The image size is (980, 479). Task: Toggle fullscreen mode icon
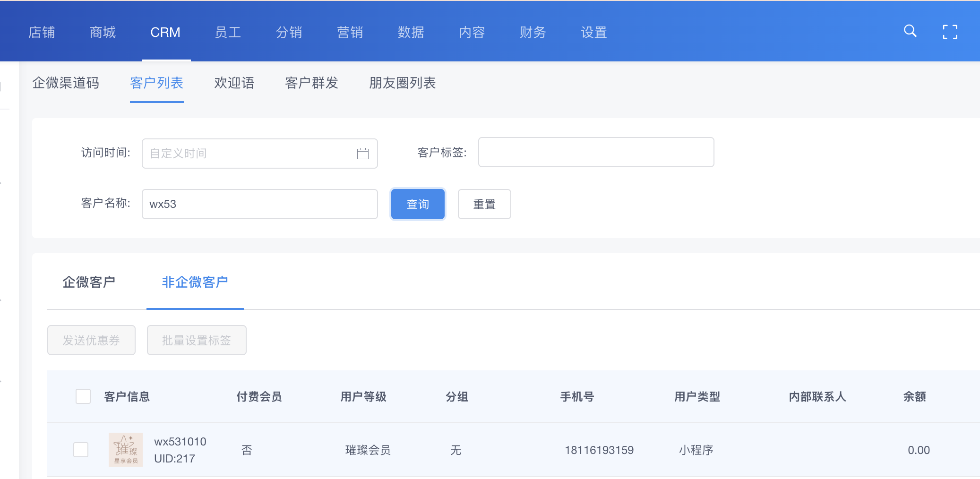pos(950,32)
